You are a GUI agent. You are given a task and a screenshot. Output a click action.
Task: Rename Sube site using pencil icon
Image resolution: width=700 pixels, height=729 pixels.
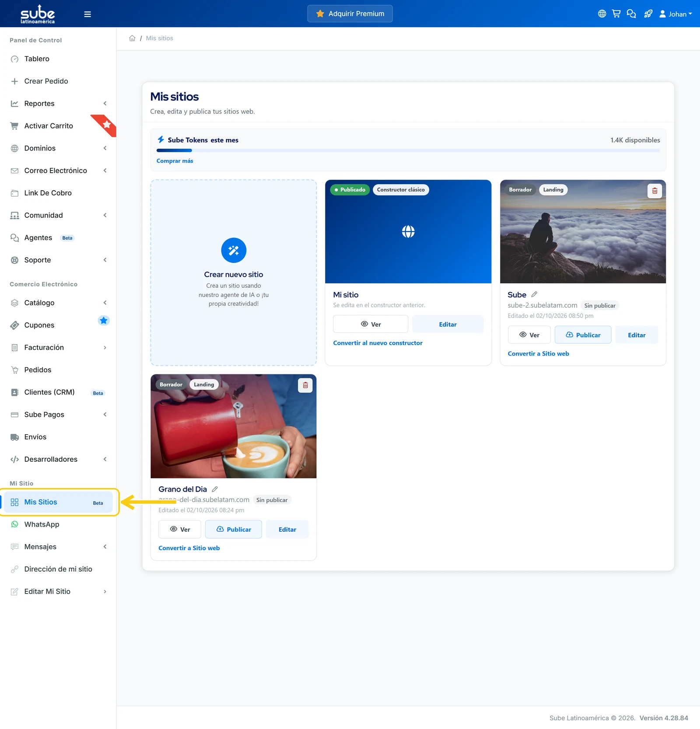point(534,294)
